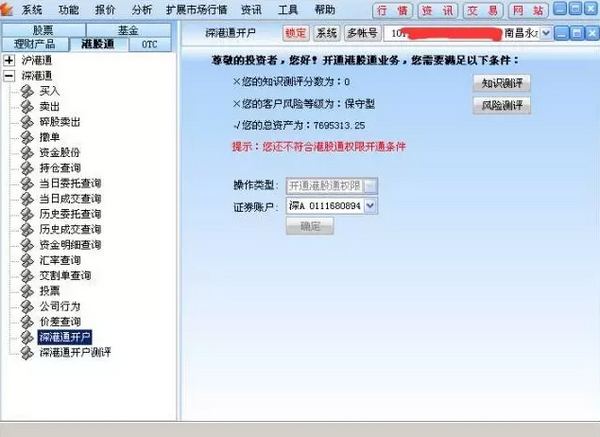Open the 帮助 menu
This screenshot has width=600, height=437.
[x=325, y=10]
